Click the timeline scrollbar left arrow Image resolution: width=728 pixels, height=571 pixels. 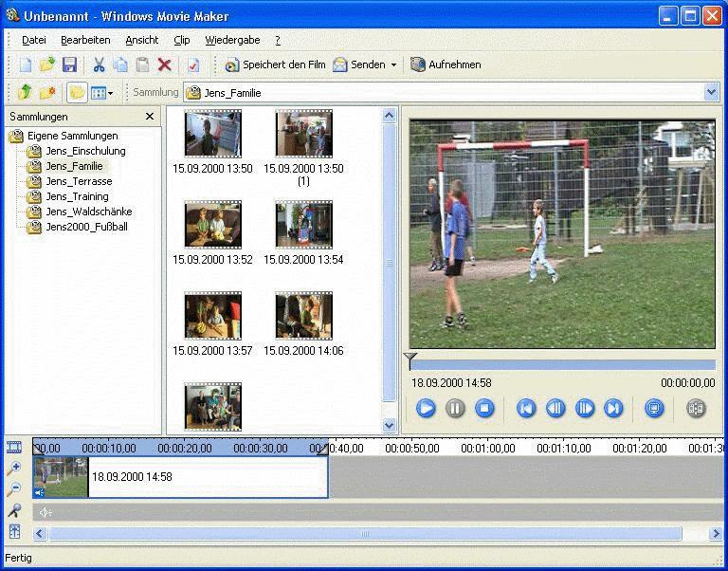click(40, 534)
